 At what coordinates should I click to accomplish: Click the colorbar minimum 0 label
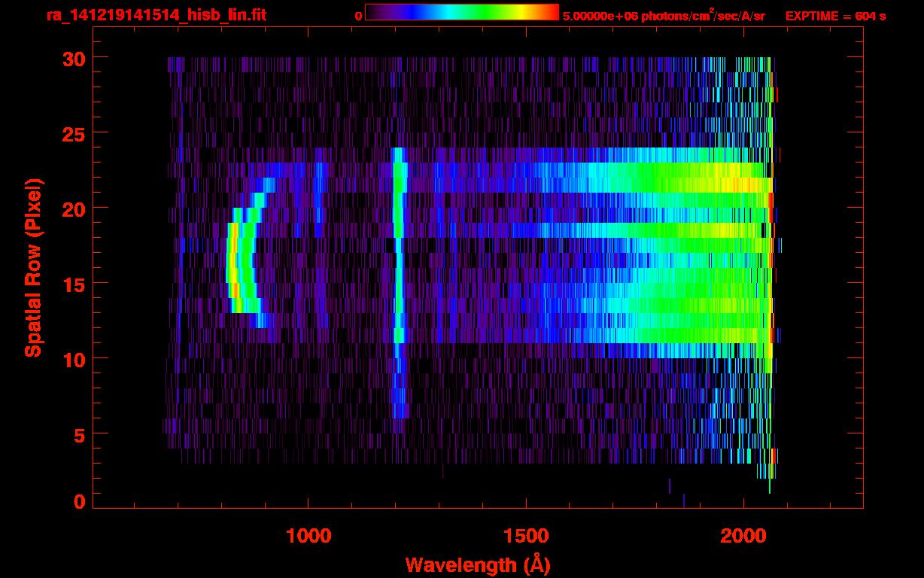tap(358, 16)
